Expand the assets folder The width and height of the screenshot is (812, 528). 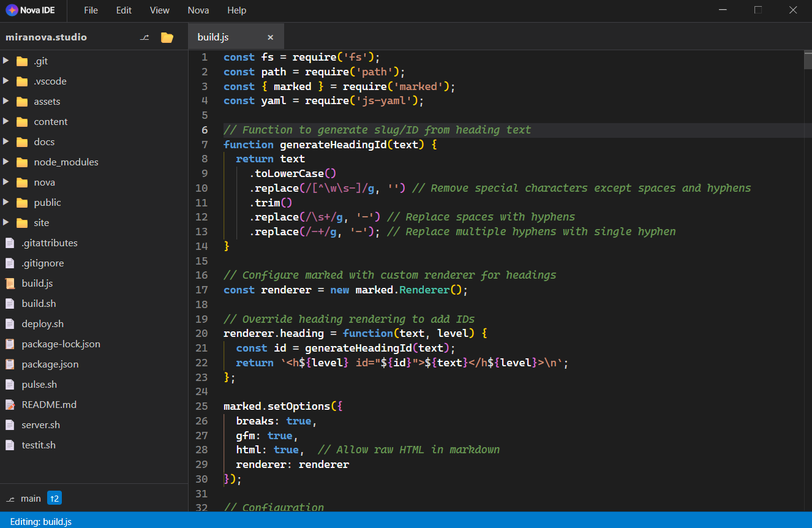(6, 101)
